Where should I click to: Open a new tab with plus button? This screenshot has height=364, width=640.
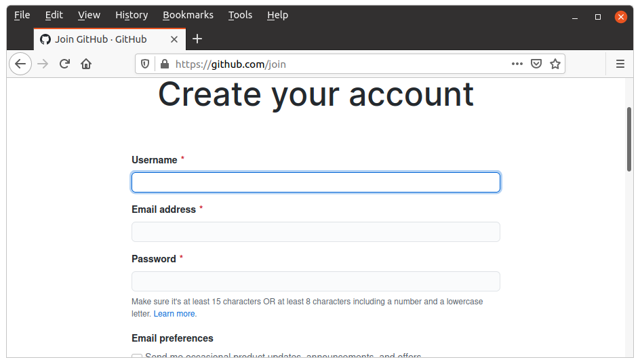197,39
